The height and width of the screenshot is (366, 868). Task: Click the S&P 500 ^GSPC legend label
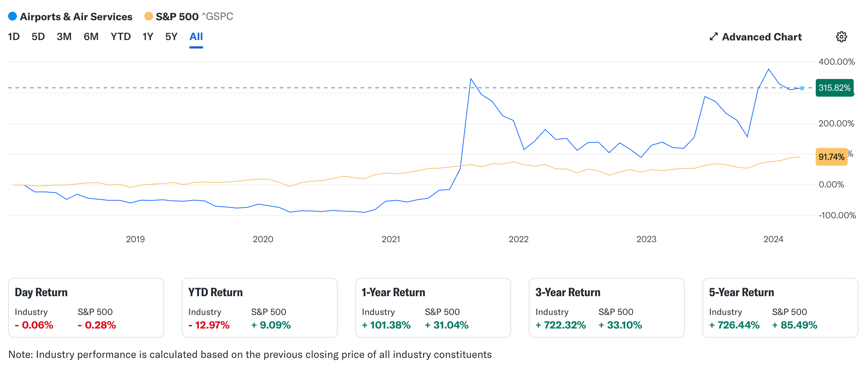point(194,17)
